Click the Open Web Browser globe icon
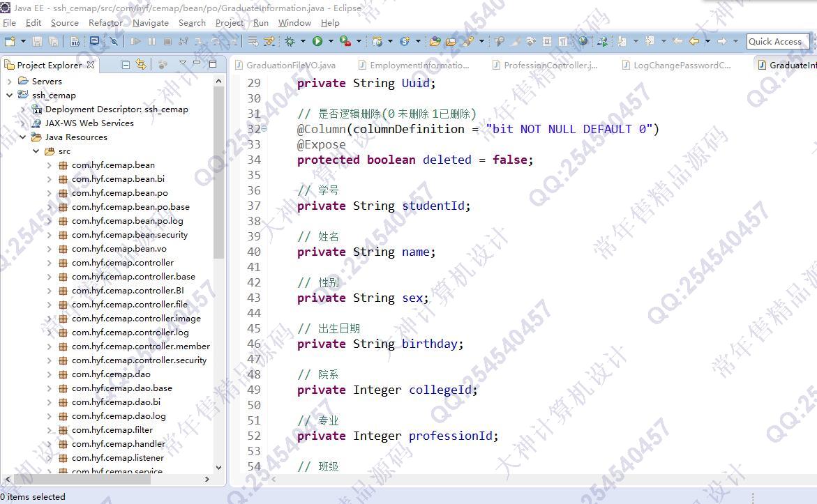817x504 pixels. pyautogui.click(x=583, y=41)
